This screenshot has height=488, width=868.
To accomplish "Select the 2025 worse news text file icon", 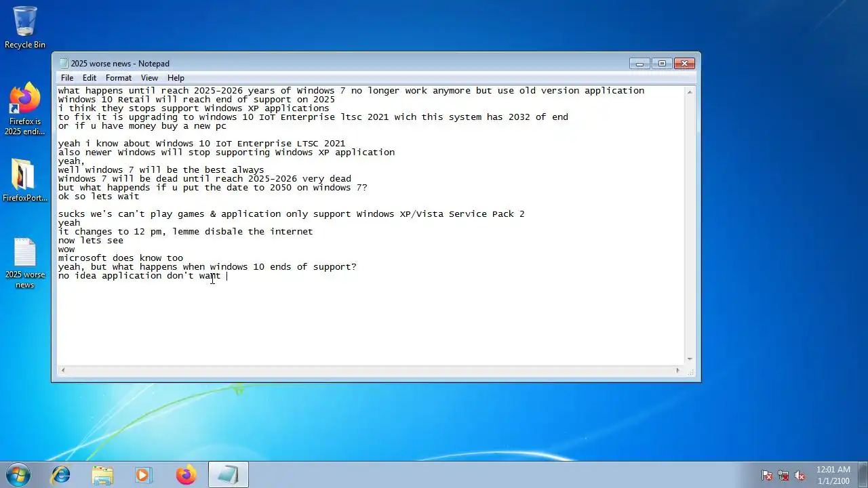I will click(25, 263).
